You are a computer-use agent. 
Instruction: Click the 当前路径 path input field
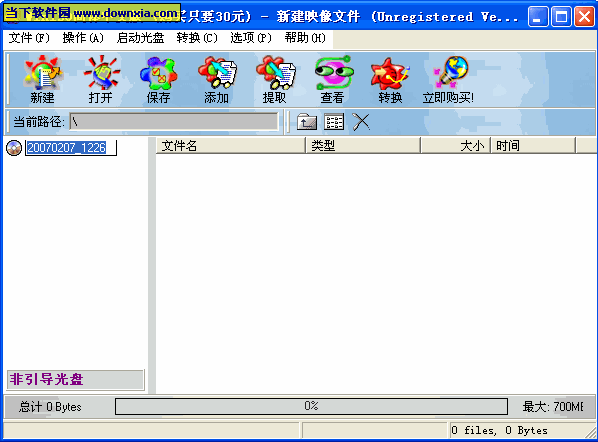[174, 122]
